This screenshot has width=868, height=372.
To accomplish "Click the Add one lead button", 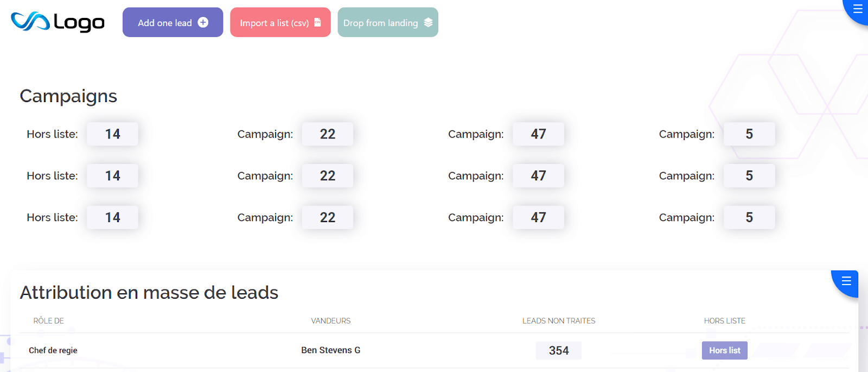I will coord(173,22).
